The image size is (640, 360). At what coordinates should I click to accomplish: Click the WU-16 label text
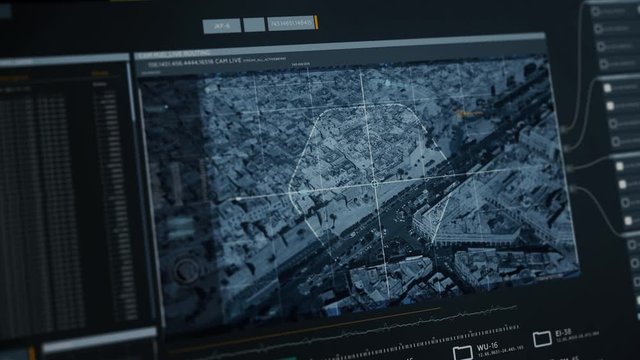pyautogui.click(x=487, y=347)
